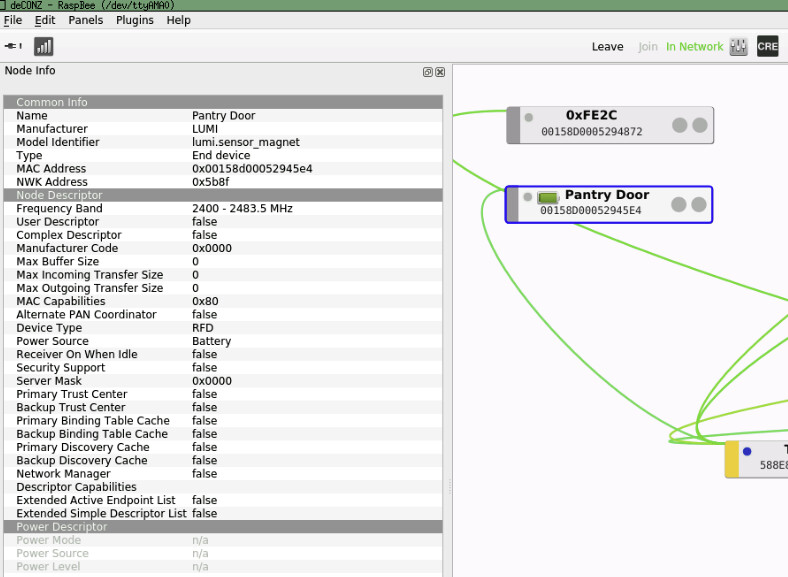Screen dimensions: 788x577
Task: Click the Max Buffer Size row label
Action: coord(58,262)
